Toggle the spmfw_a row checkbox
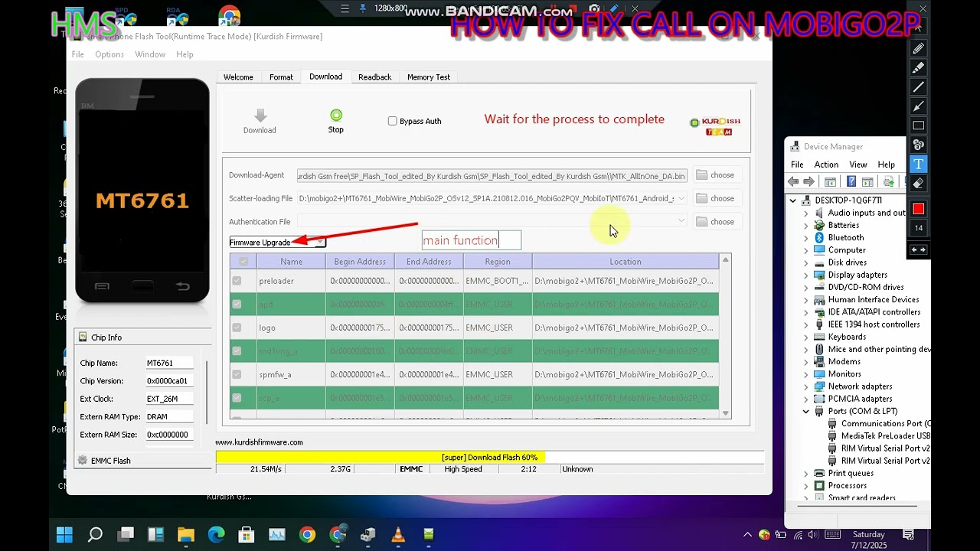Screen dimensions: 980x551 237,374
